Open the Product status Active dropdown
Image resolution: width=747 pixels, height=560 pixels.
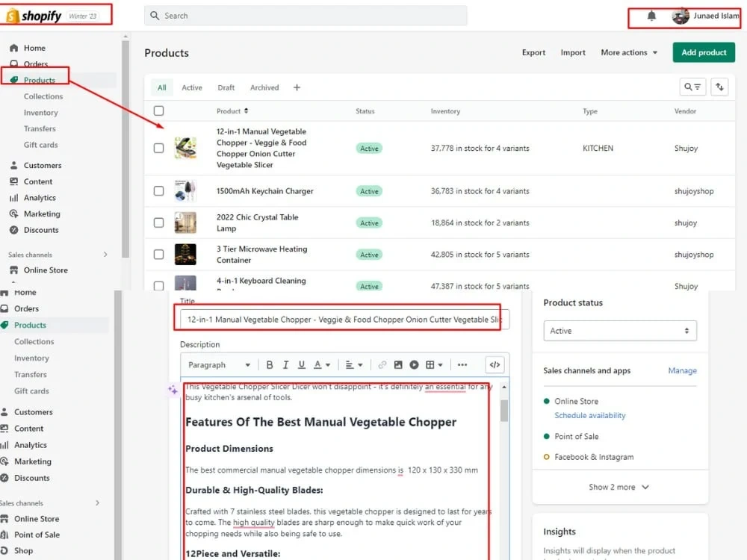[x=620, y=331]
